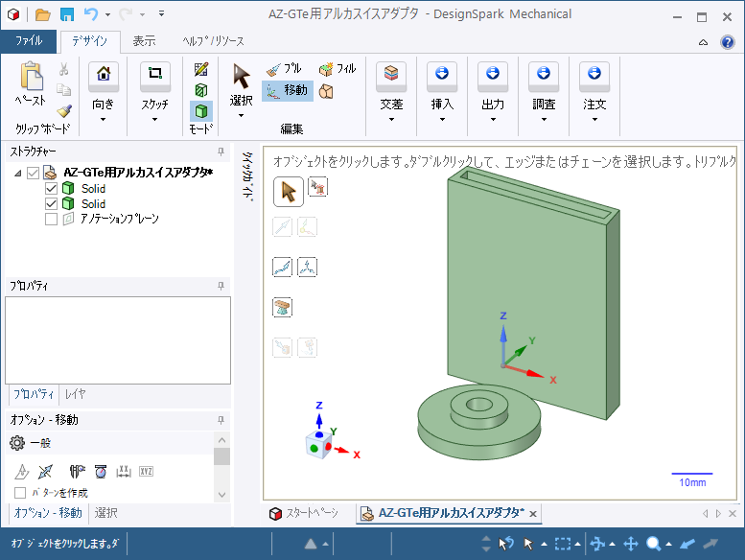
Task: Switch to the スタートページ document tab
Action: pyautogui.click(x=304, y=513)
